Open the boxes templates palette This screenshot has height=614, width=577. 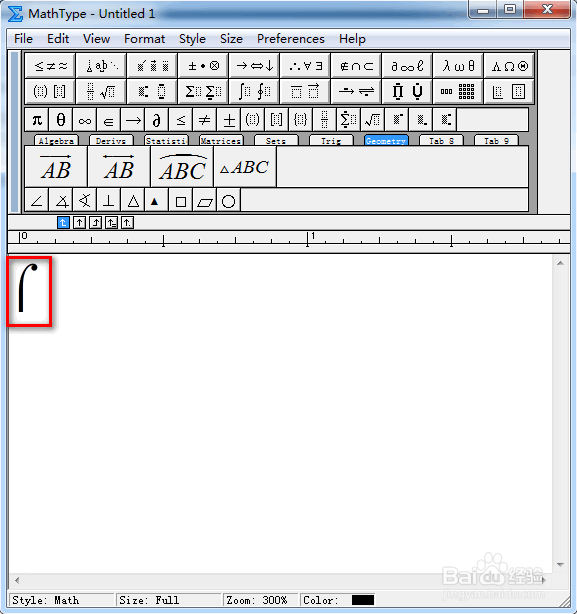[x=509, y=92]
